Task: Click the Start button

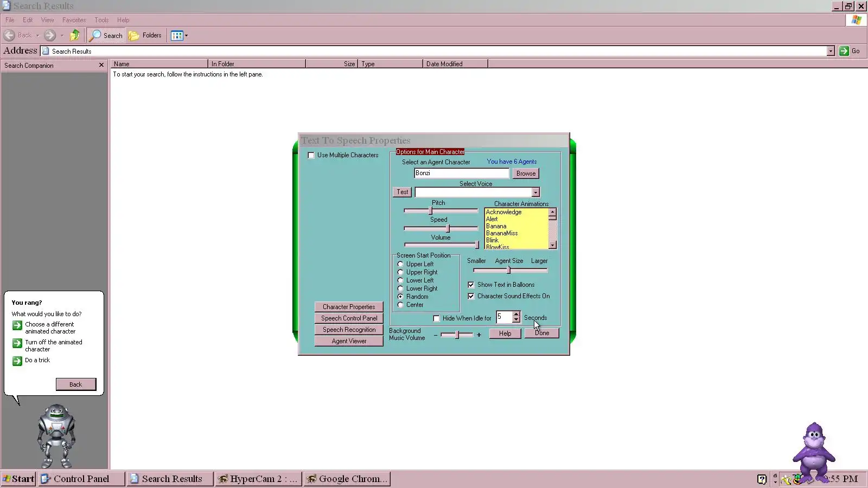Action: coord(18,479)
